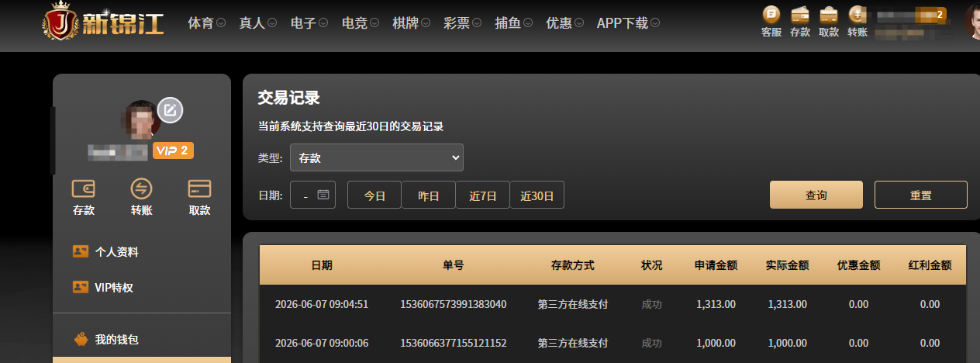Click the 实际金额 column header
The height and width of the screenshot is (363, 980).
pos(788,265)
